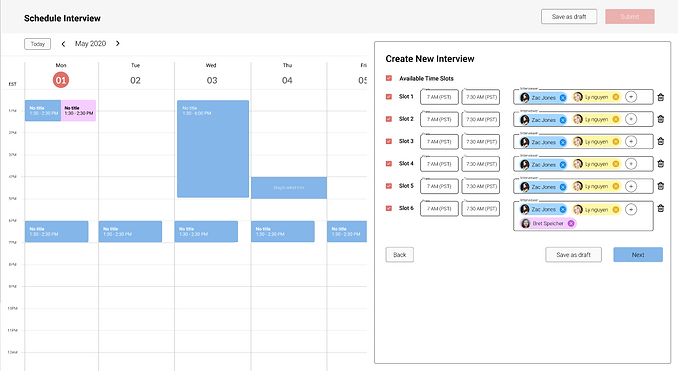This screenshot has width=678, height=371.
Task: Delete Slot 6 with its trash icon
Action: pyautogui.click(x=660, y=208)
